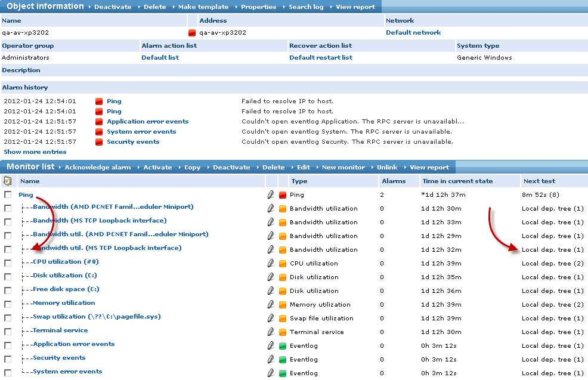Viewport: 588px width, 380px height.
Task: Click orange status icon for Swap file utilization
Action: tap(283, 319)
